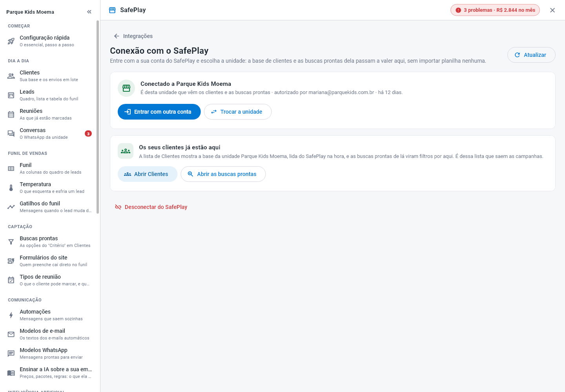Select Reuniões from the sidebar
This screenshot has width=565, height=392.
(49, 114)
